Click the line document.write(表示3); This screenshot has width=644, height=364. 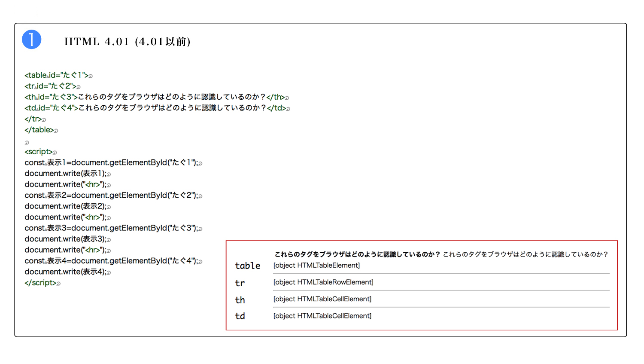coord(68,239)
